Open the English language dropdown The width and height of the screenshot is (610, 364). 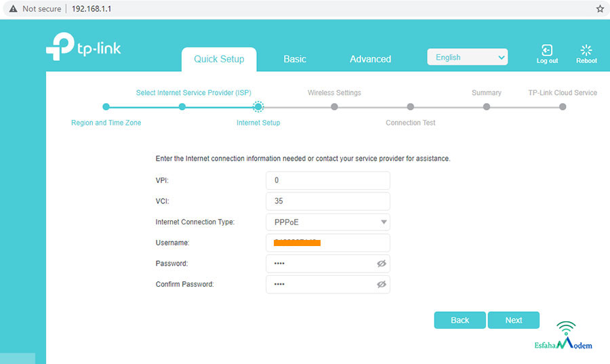(x=467, y=58)
